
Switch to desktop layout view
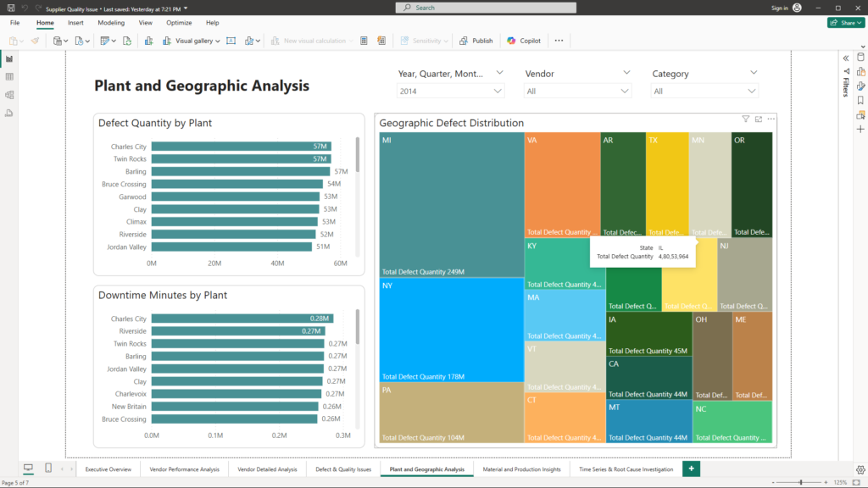[x=28, y=469]
